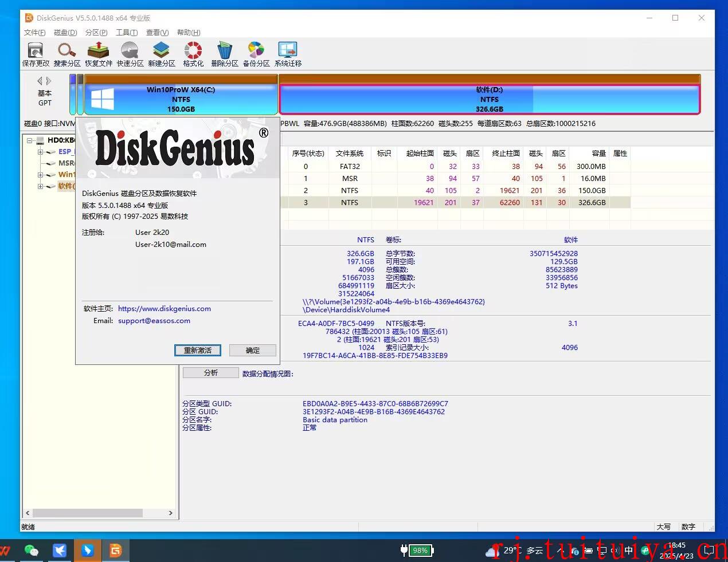The height and width of the screenshot is (562, 728).
Task: Open the notification center icon
Action: (x=709, y=551)
